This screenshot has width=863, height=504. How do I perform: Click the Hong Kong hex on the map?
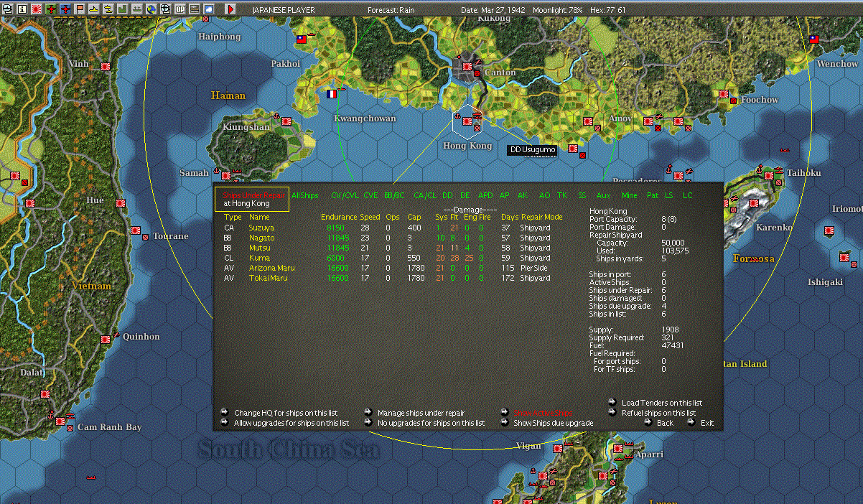tap(467, 121)
